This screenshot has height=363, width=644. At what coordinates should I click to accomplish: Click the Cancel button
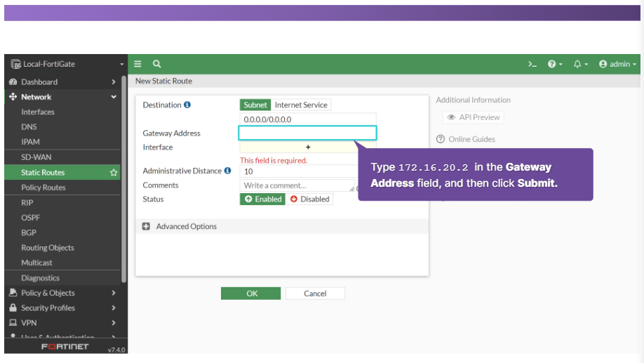[x=315, y=293]
